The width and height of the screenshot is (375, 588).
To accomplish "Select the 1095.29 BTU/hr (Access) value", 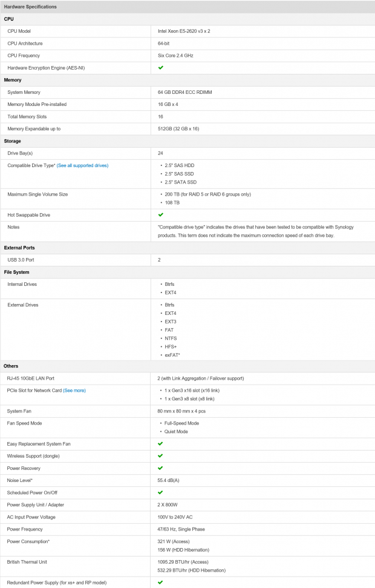I will pyautogui.click(x=183, y=562).
